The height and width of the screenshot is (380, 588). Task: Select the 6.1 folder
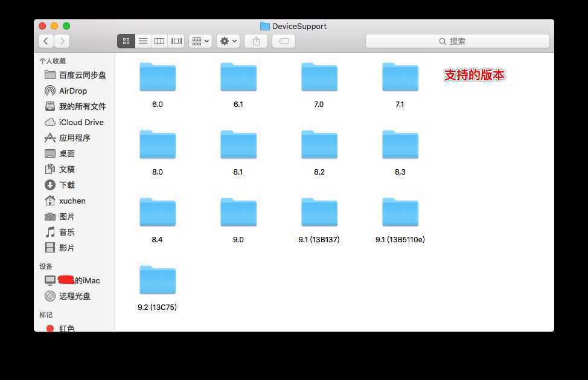(x=238, y=77)
